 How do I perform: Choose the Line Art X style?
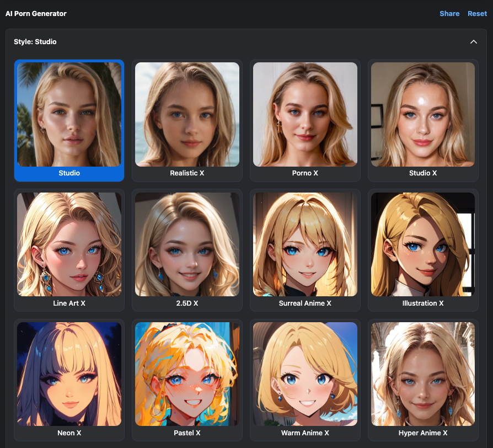(x=69, y=250)
